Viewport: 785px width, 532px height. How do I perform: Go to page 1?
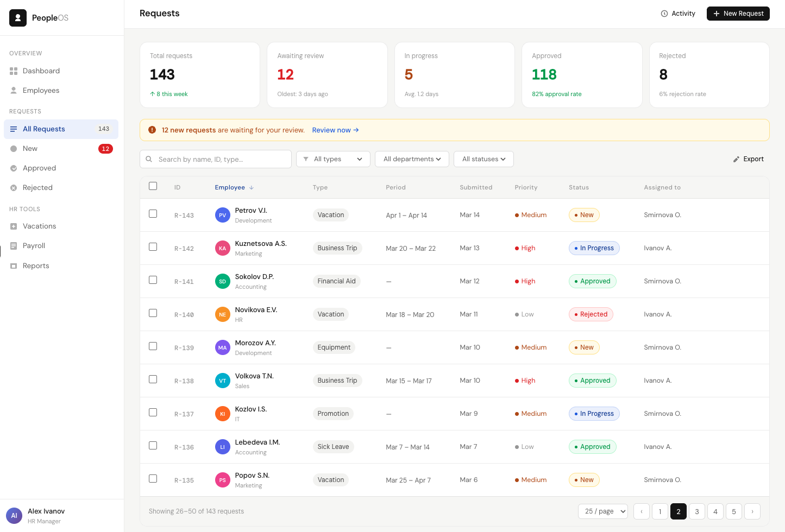click(660, 511)
